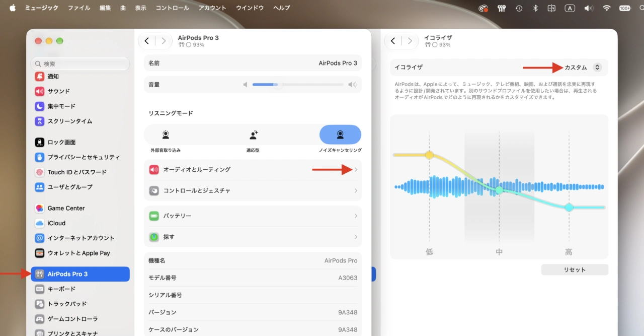
Task: Click the バージョン row value 9A348
Action: click(348, 312)
